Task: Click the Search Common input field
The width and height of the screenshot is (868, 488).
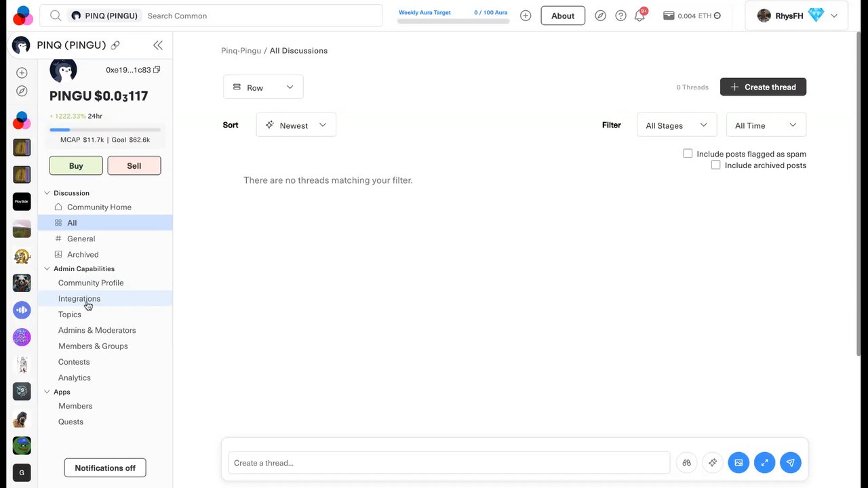Action: tap(261, 16)
